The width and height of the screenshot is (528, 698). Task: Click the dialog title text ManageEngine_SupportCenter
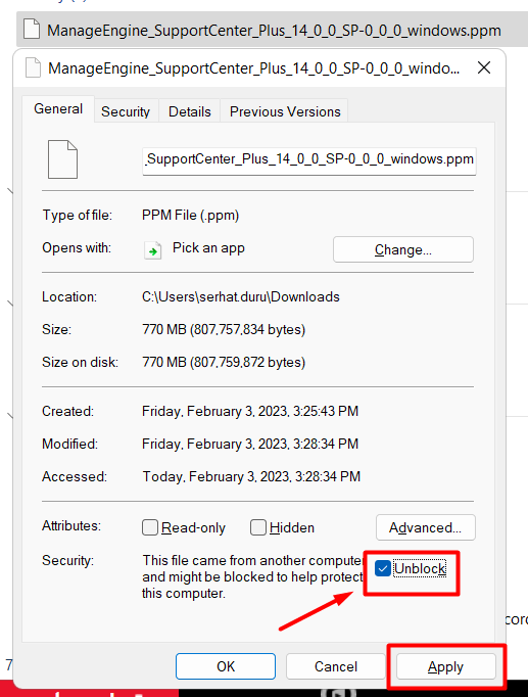click(254, 69)
